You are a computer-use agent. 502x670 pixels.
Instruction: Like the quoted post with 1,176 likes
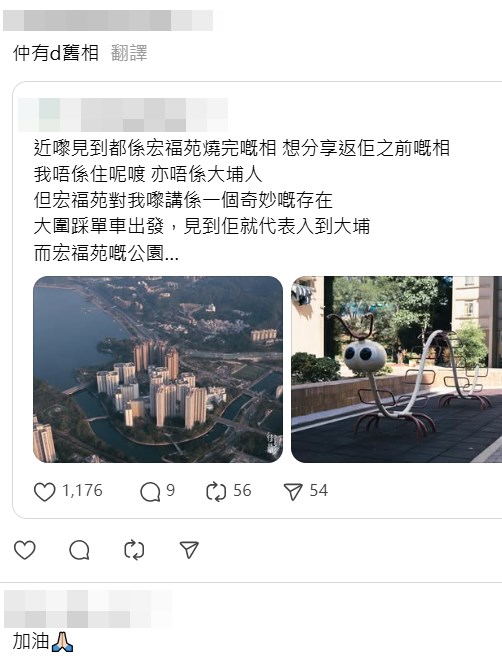(44, 491)
